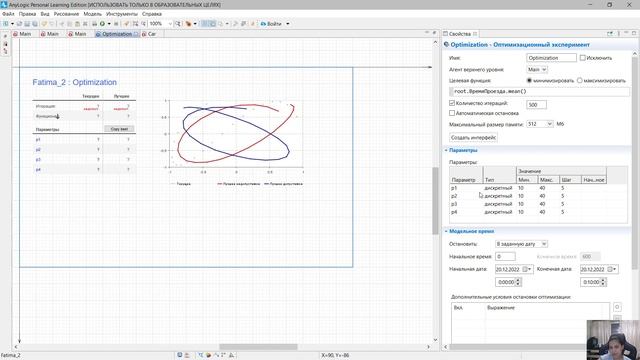Collapse the Модельное время section

pyautogui.click(x=446, y=231)
